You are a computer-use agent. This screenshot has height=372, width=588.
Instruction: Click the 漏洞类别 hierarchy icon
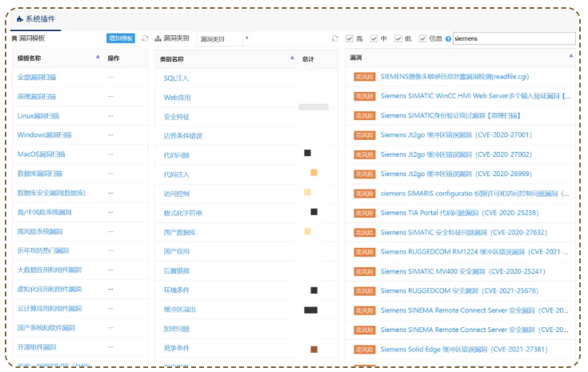point(158,38)
